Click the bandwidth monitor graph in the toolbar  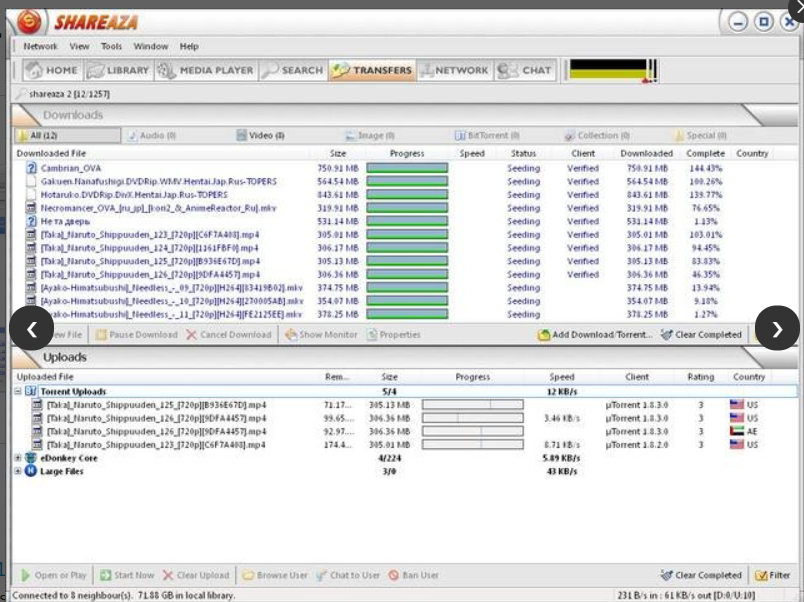[613, 70]
